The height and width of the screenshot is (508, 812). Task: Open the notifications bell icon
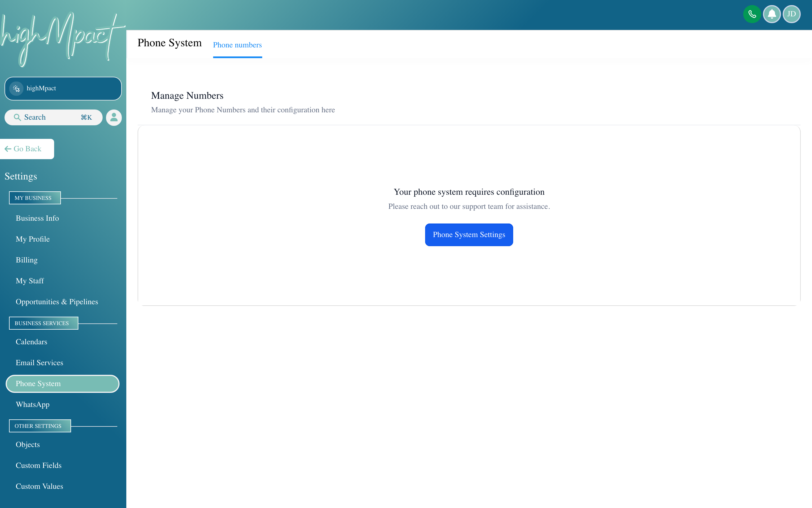[x=772, y=14]
